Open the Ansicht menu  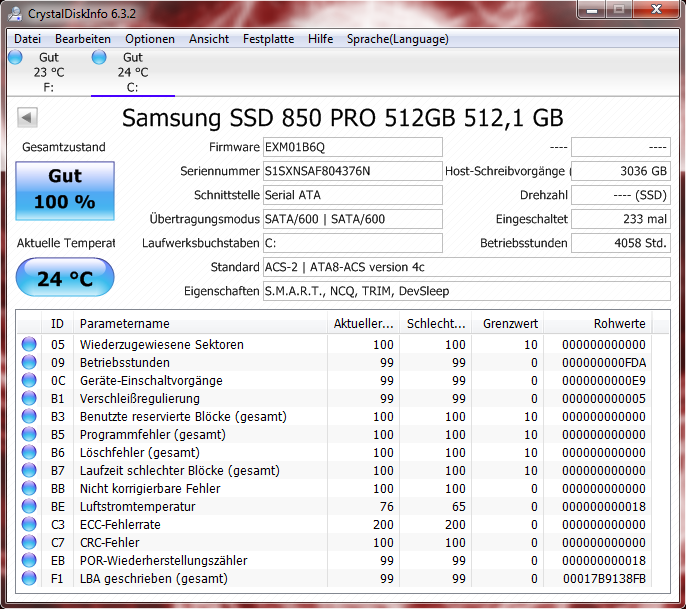209,39
